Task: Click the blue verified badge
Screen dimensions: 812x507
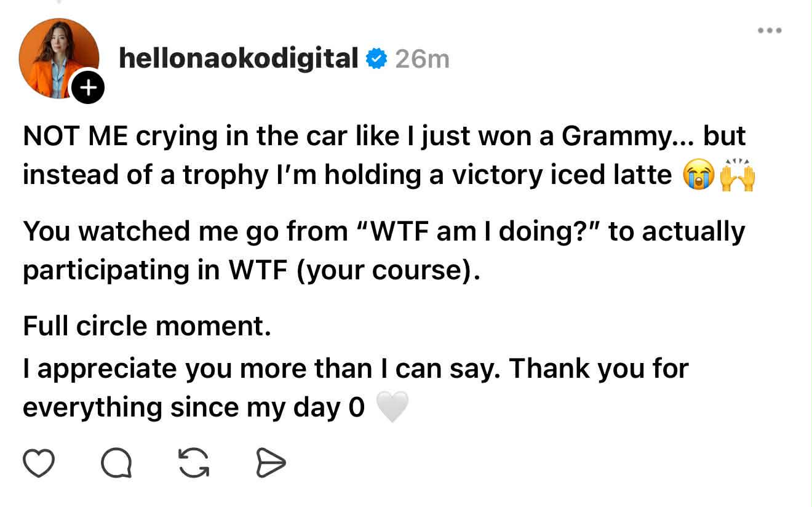Action: 376,59
